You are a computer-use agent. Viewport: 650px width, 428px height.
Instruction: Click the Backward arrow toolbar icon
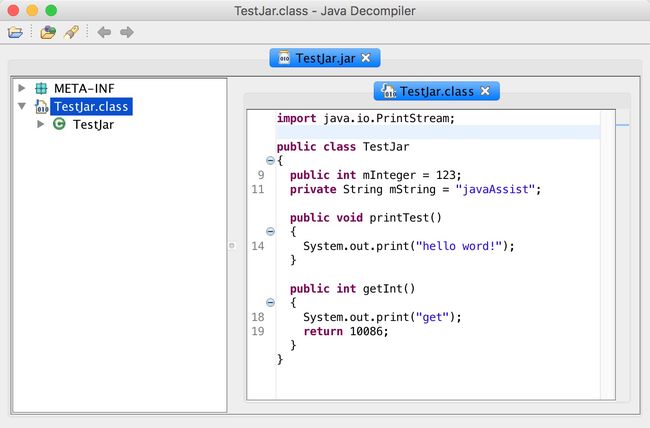(104, 32)
